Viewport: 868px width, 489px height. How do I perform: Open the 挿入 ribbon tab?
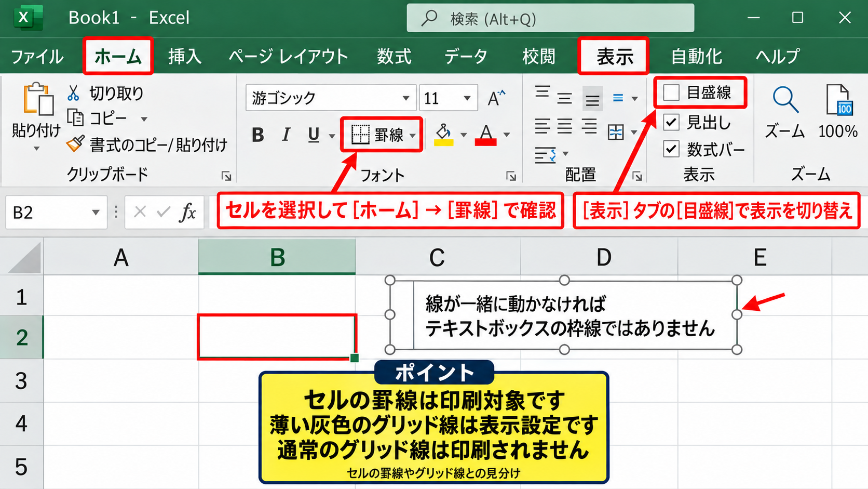tap(184, 56)
